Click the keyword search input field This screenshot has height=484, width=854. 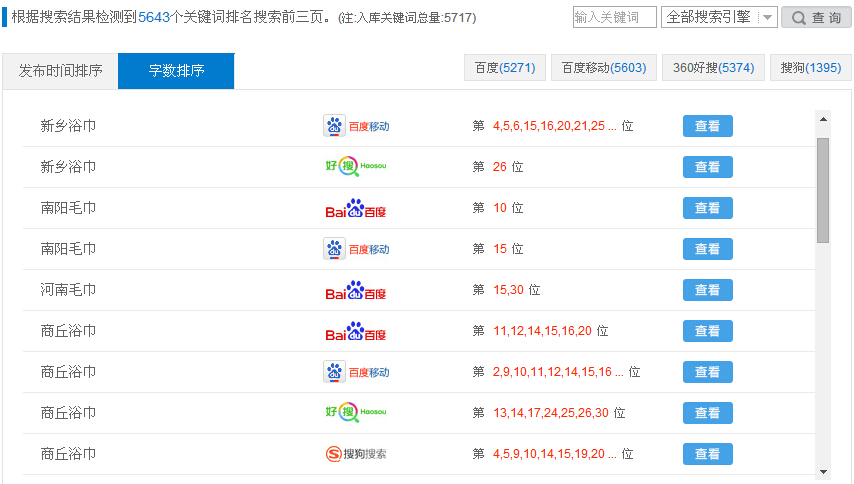[x=614, y=17]
